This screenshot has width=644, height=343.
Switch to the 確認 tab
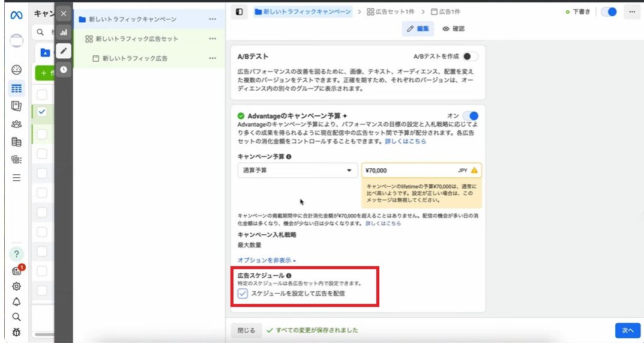pyautogui.click(x=453, y=29)
